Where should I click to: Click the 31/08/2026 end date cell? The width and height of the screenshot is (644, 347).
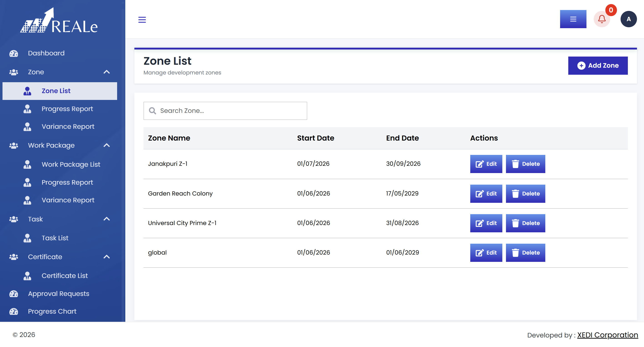(402, 223)
